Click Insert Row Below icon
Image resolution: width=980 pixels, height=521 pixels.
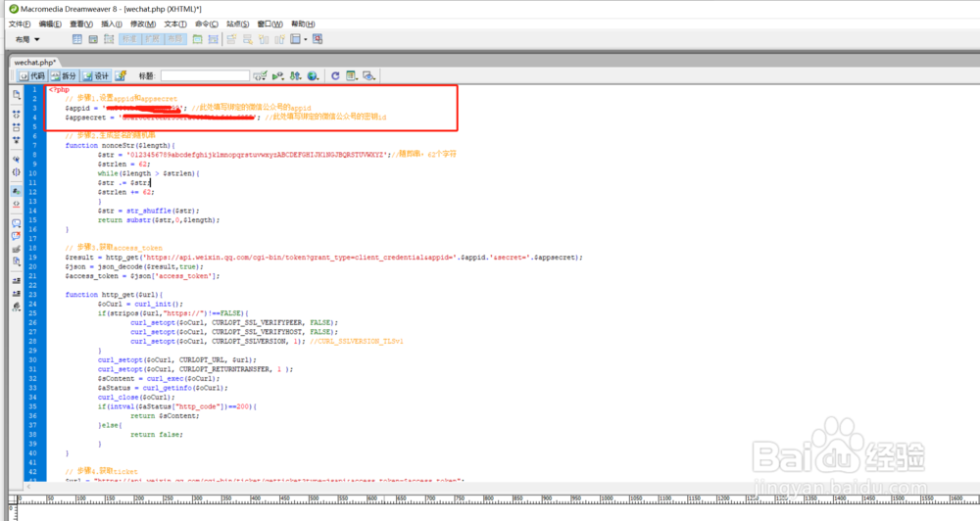pyautogui.click(x=248, y=39)
